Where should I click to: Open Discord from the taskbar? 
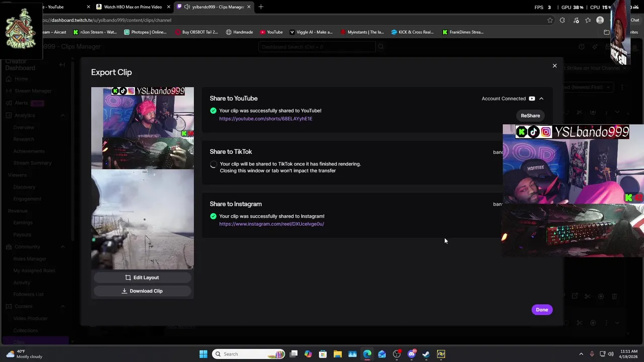pos(412,354)
